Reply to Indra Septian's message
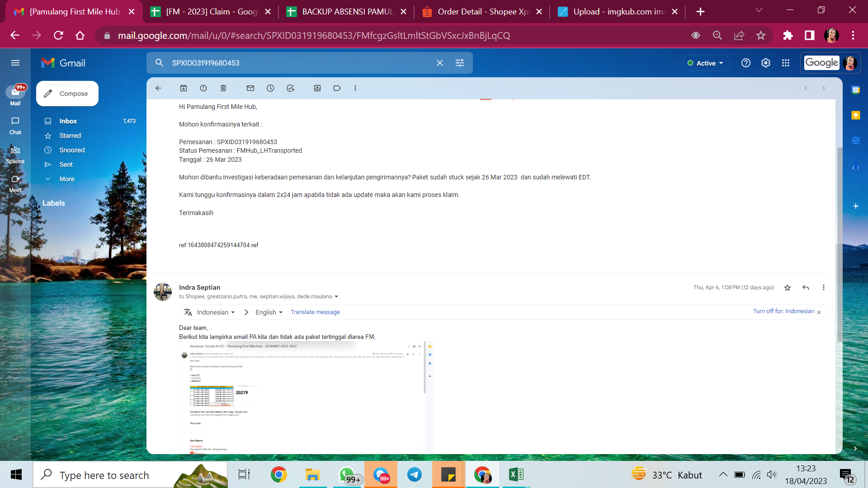Viewport: 868px width, 488px height. coord(806,287)
